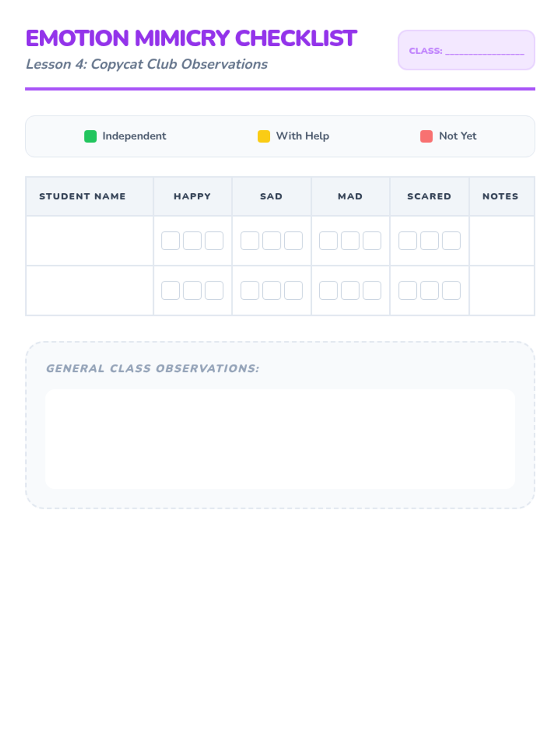
Task: Check middle Sad box in first row
Action: point(272,240)
